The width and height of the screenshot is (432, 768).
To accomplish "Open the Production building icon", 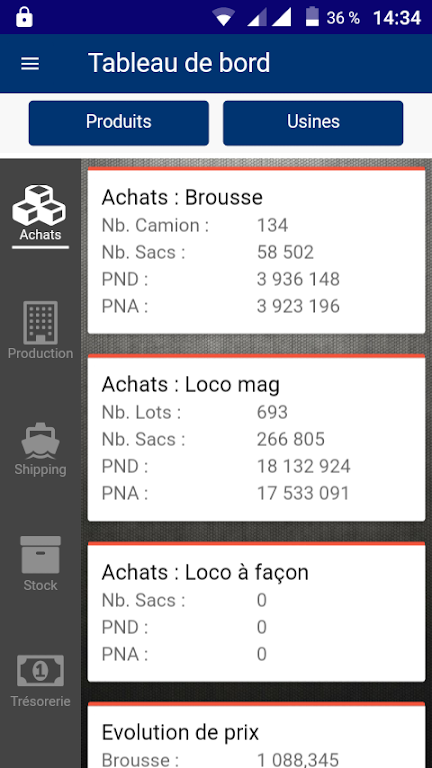I will click(x=40, y=322).
